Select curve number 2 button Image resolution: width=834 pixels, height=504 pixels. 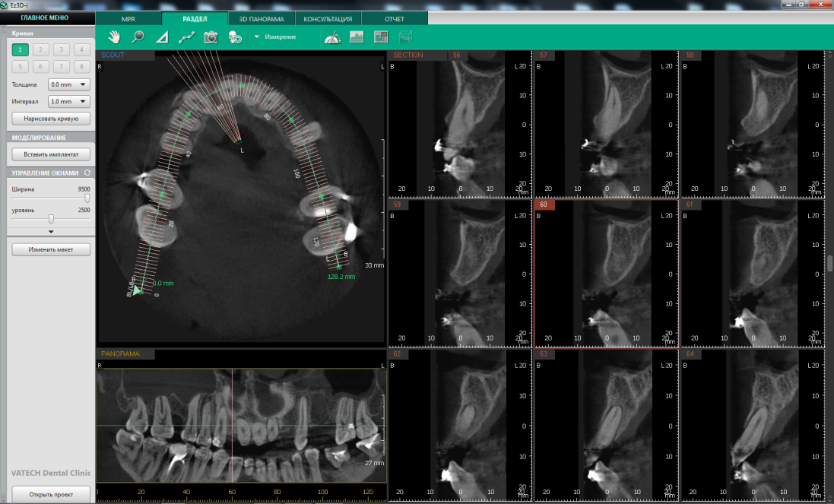coord(41,49)
